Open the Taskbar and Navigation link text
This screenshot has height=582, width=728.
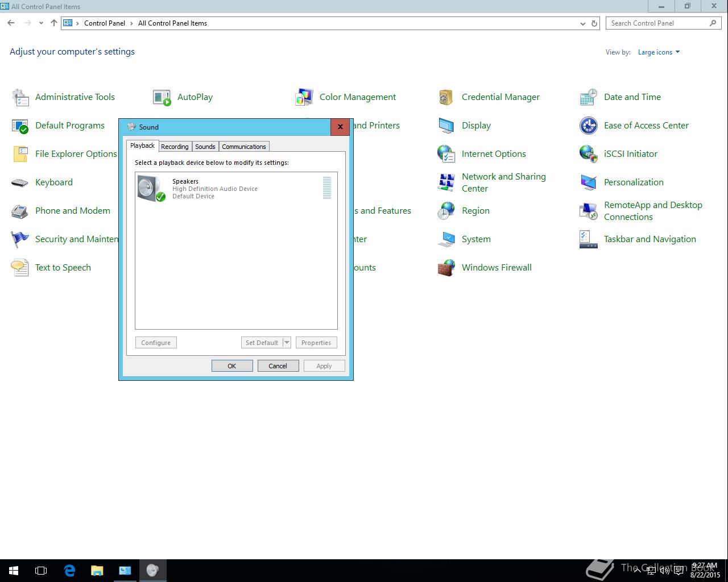tap(650, 239)
